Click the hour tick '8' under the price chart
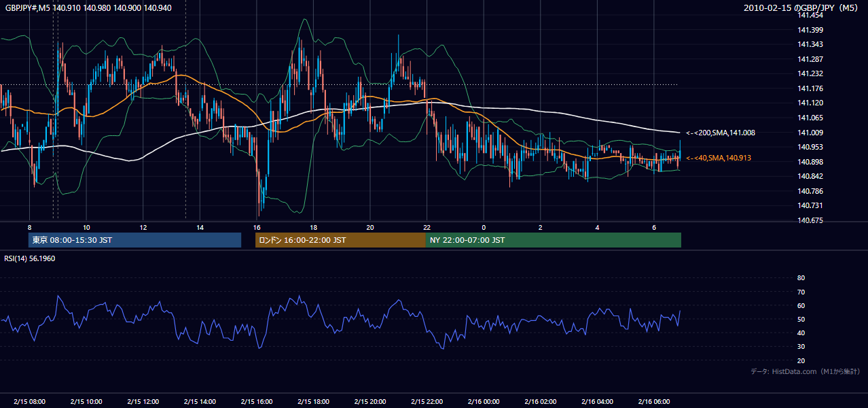Screen dimensions: 868x408 click(x=29, y=227)
